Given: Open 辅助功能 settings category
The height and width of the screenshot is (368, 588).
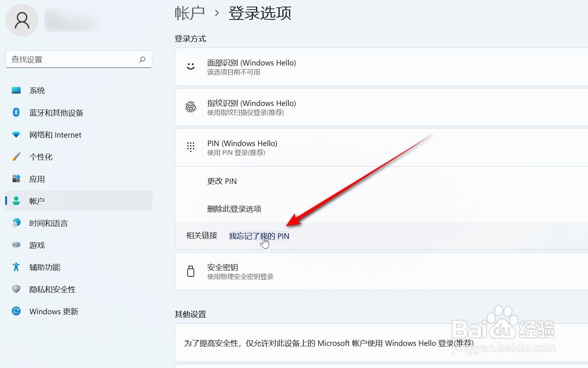Looking at the screenshot, I should coord(79,267).
